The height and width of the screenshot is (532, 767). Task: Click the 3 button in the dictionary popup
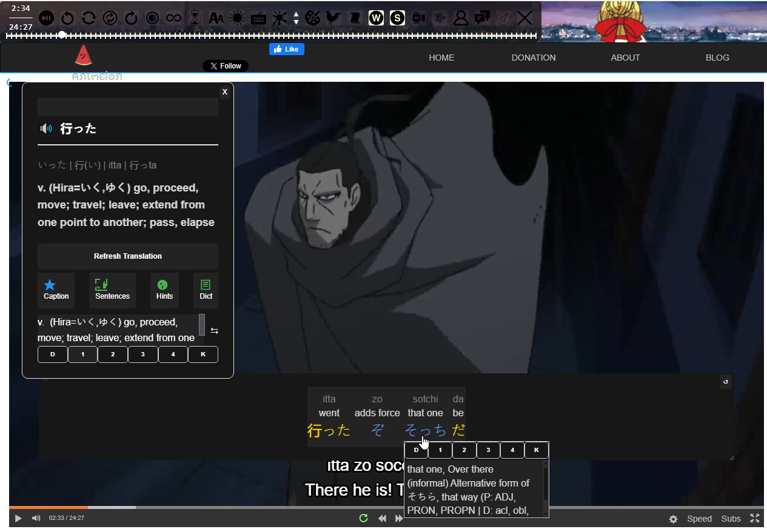[x=143, y=354]
